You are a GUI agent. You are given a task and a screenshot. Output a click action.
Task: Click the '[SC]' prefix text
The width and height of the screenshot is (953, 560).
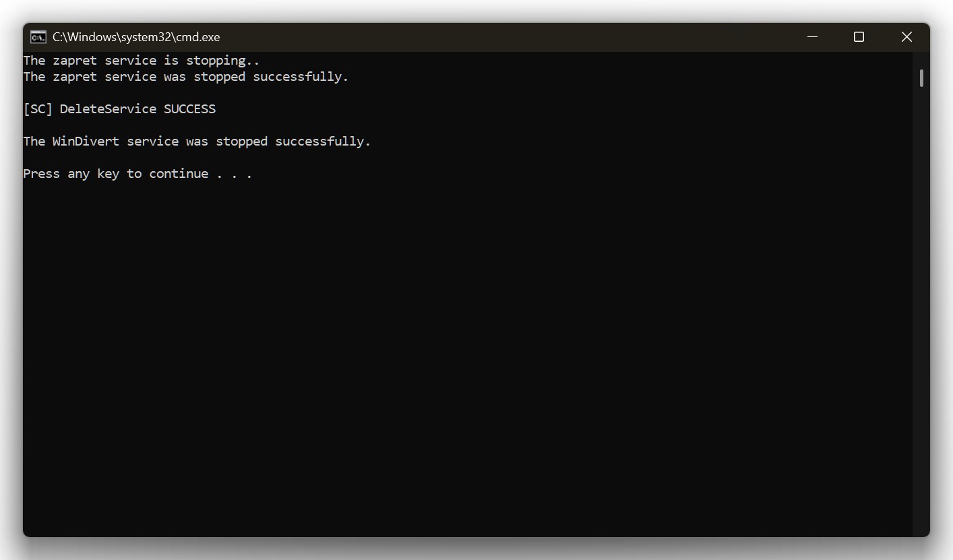tap(38, 109)
